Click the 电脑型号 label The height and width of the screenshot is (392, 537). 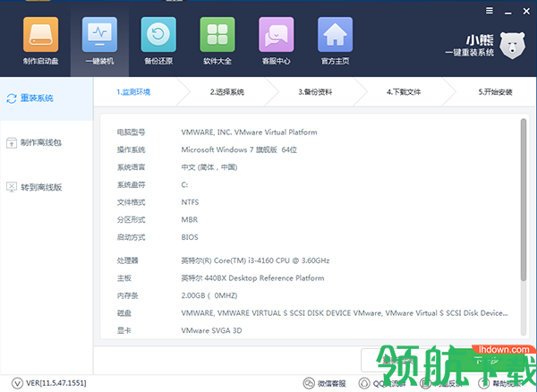[x=131, y=132]
